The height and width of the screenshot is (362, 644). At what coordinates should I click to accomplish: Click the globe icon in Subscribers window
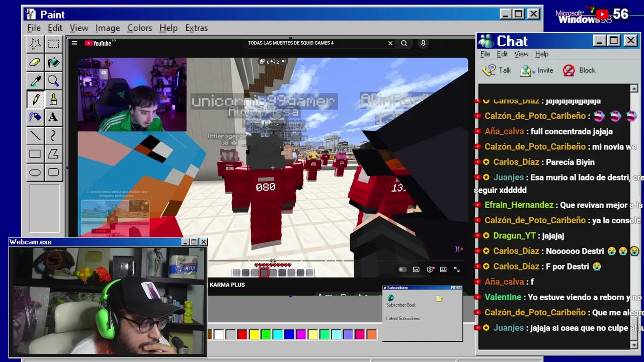tap(390, 298)
